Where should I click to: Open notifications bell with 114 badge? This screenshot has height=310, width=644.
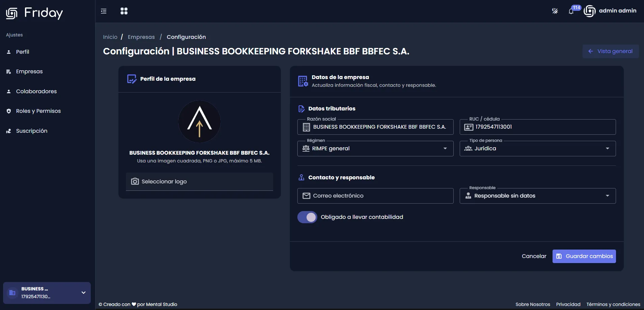571,11
